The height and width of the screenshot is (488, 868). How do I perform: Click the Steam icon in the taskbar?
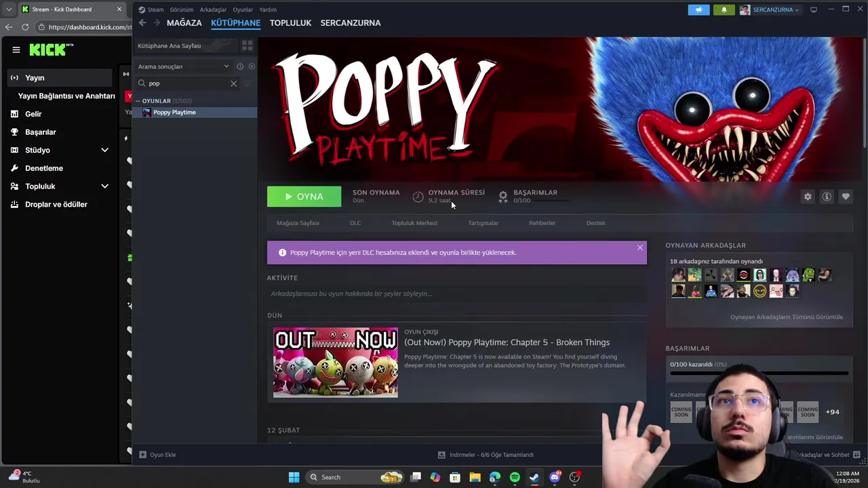point(534,477)
